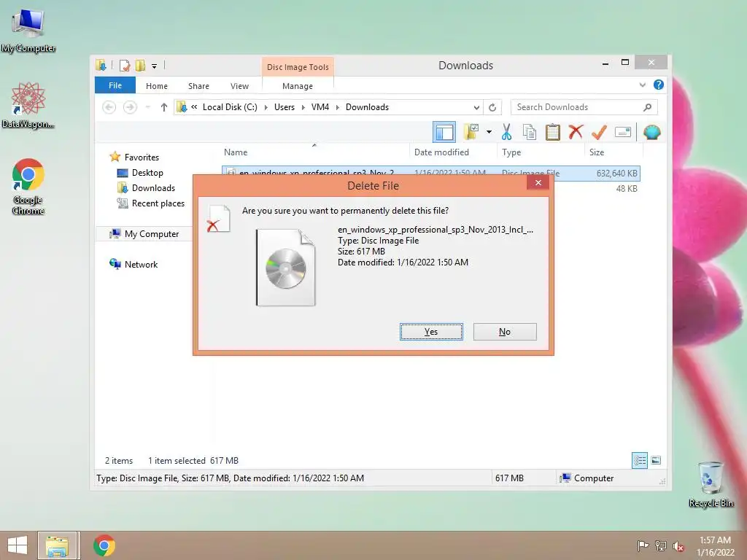Go up one folder level with the Up arrow
The image size is (747, 560).
click(164, 107)
